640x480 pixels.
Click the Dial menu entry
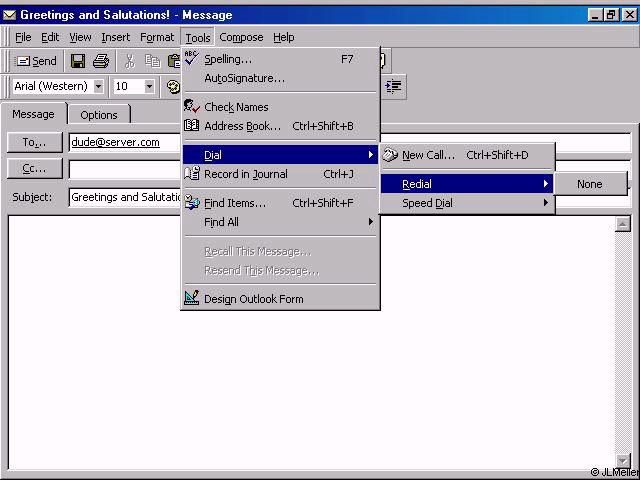280,155
